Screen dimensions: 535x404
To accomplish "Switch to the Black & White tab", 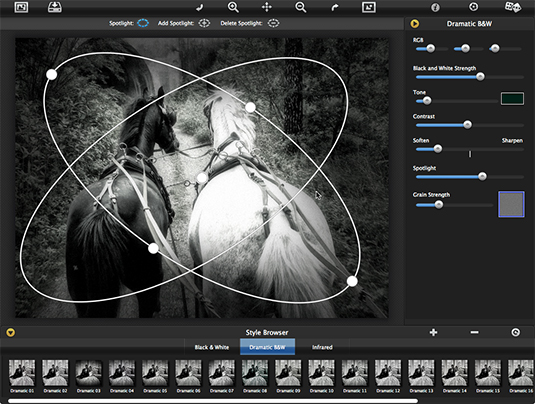I will [212, 347].
